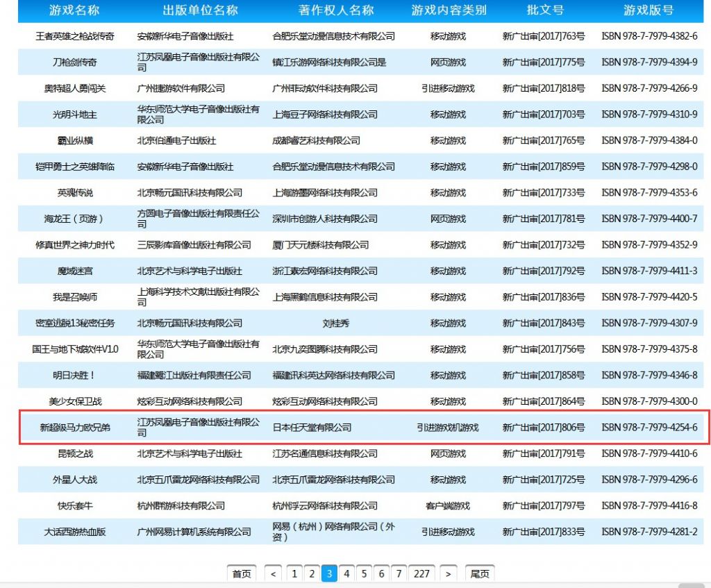Click copyright holder 日本任天堂有限公司
Screen dimensions: 711x588
pyautogui.click(x=312, y=428)
